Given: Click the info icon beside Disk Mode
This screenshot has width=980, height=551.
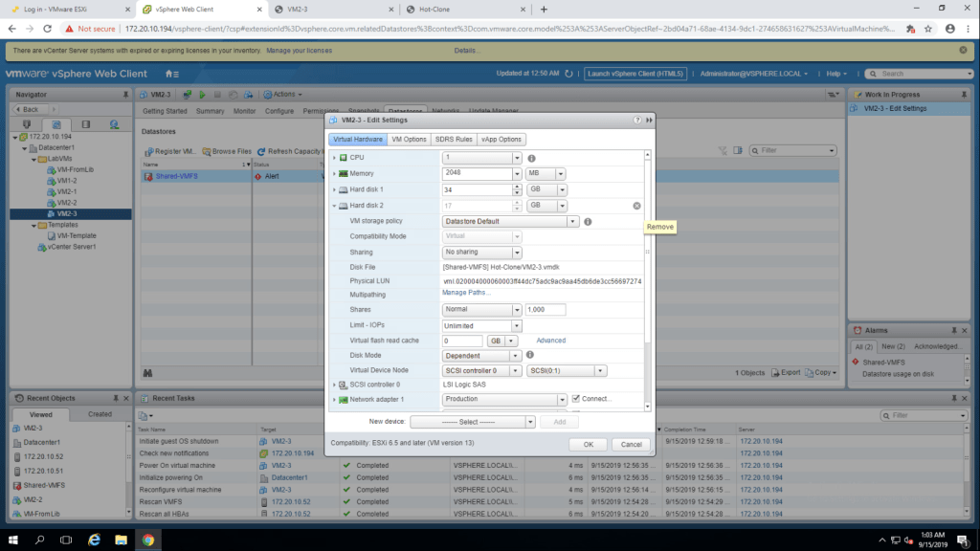Looking at the screenshot, I should point(529,355).
